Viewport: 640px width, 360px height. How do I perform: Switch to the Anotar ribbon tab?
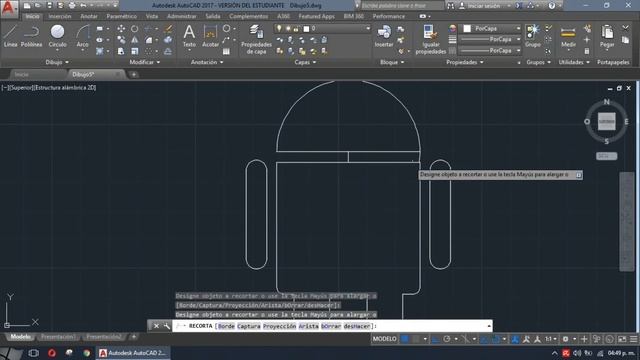point(89,16)
